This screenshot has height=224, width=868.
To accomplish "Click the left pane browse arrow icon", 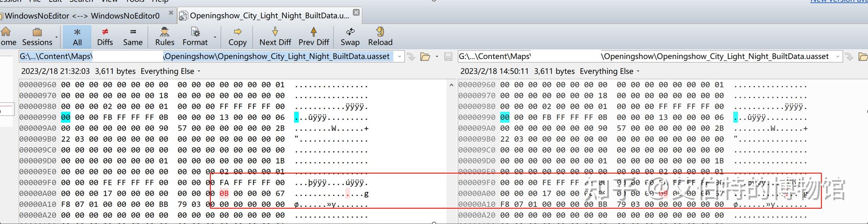I will tap(411, 57).
